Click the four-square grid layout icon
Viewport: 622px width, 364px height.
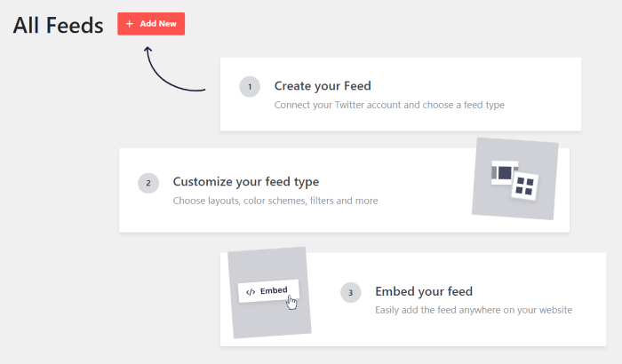coord(526,186)
